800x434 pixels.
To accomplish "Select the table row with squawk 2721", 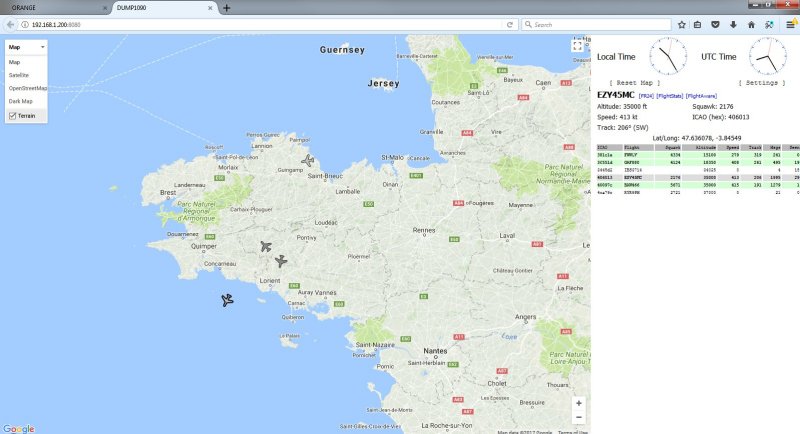I will [x=698, y=192].
